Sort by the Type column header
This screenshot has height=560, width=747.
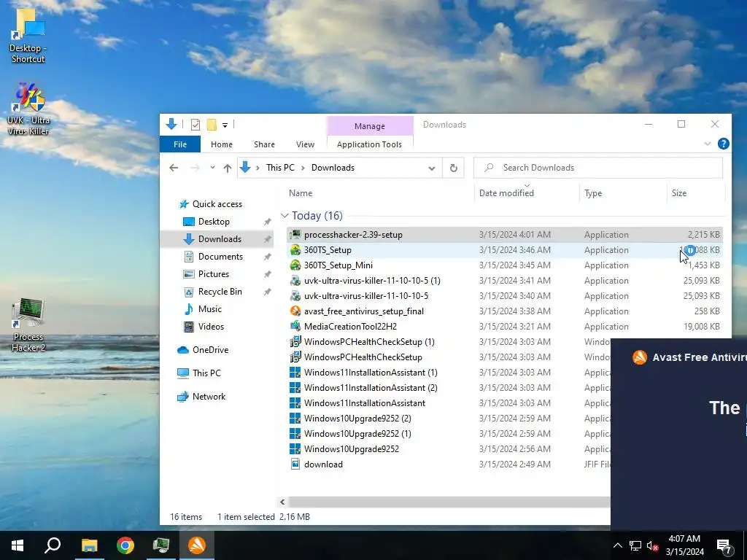(x=593, y=192)
